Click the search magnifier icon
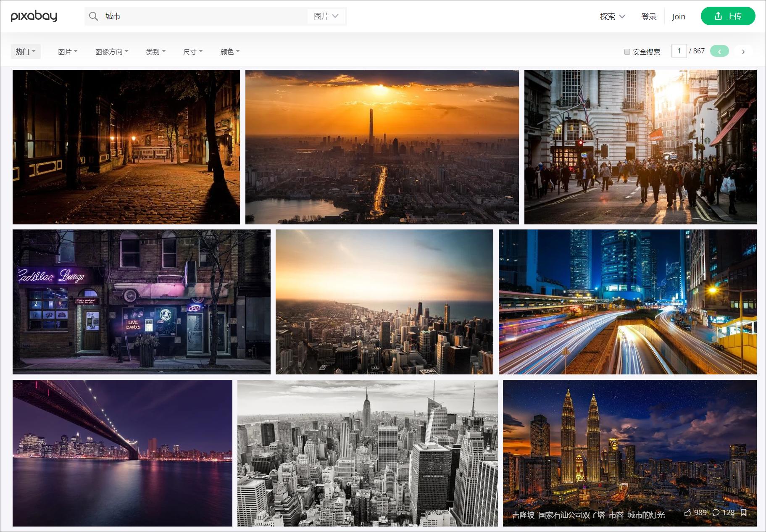The image size is (766, 532). pyautogui.click(x=93, y=16)
